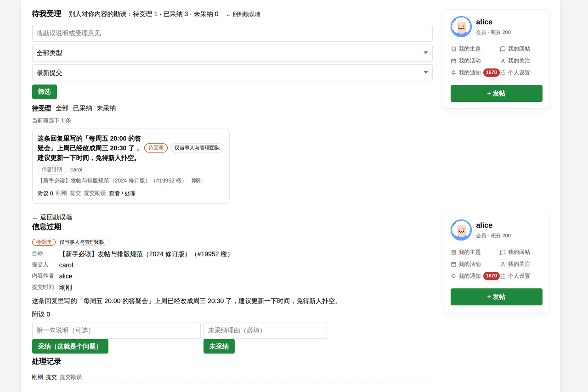Screen dimensions: 588x392
Task: Open 我的回帖 icon in the top sidebar card
Action: 503,49
